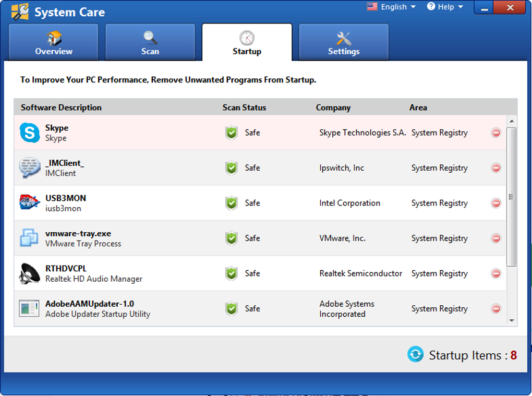532x396 pixels.
Task: Remove AdobeAAMUpdater-1.0 startup entry
Action: point(496,309)
